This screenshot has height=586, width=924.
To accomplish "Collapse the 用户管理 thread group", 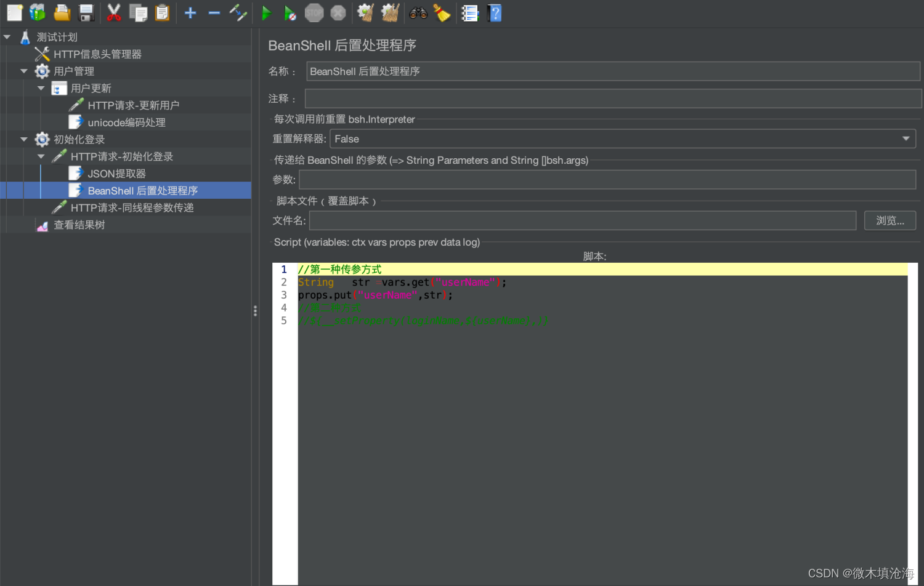I will coord(24,71).
